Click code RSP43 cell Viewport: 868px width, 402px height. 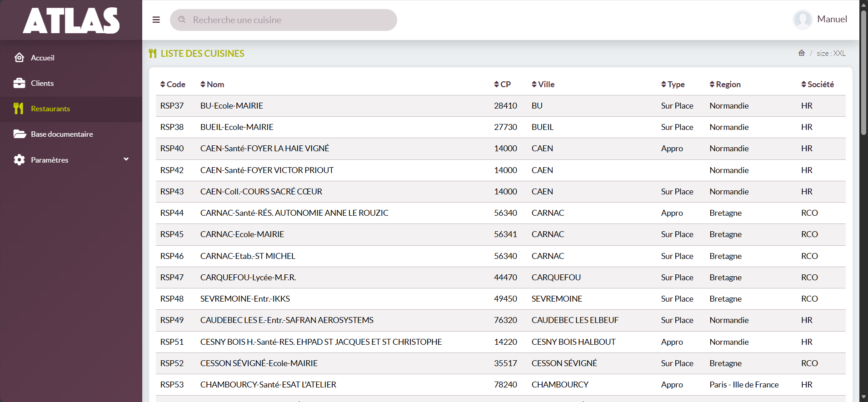tap(172, 192)
